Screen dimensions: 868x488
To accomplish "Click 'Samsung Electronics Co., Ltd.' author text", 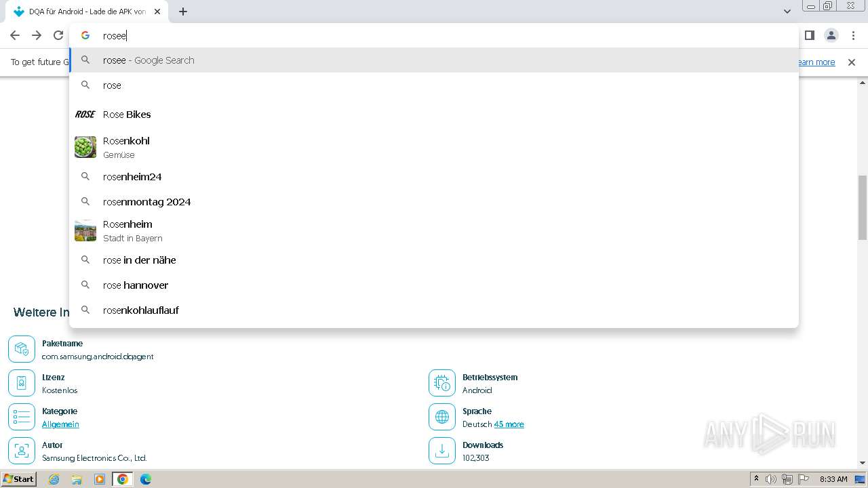I will (x=94, y=458).
